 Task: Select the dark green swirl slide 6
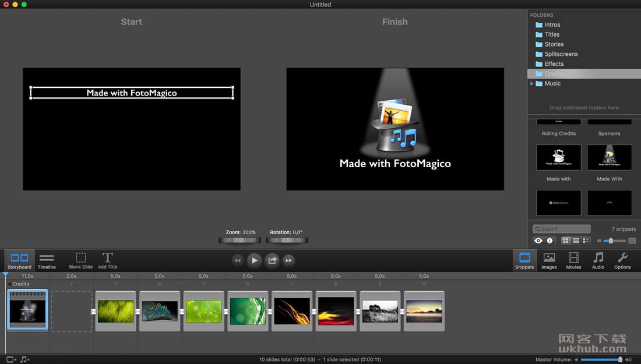tap(248, 312)
